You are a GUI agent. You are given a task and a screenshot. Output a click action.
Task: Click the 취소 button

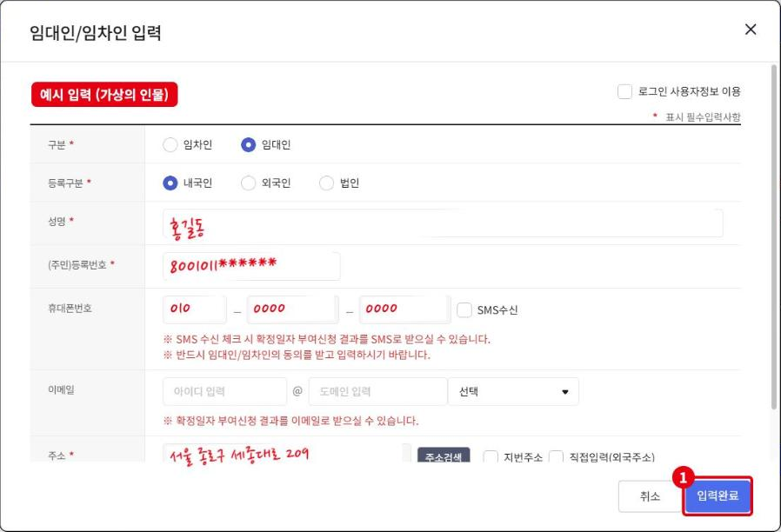(x=650, y=496)
